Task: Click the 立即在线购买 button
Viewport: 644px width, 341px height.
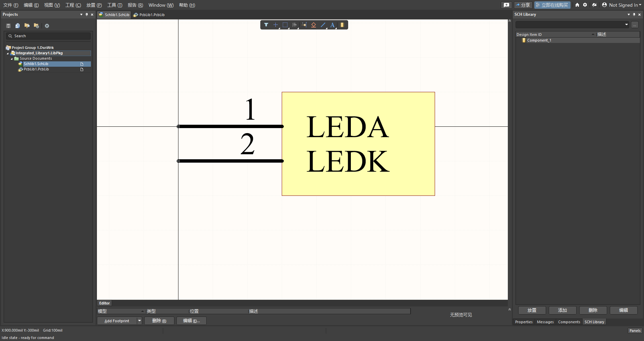Action: tap(552, 5)
